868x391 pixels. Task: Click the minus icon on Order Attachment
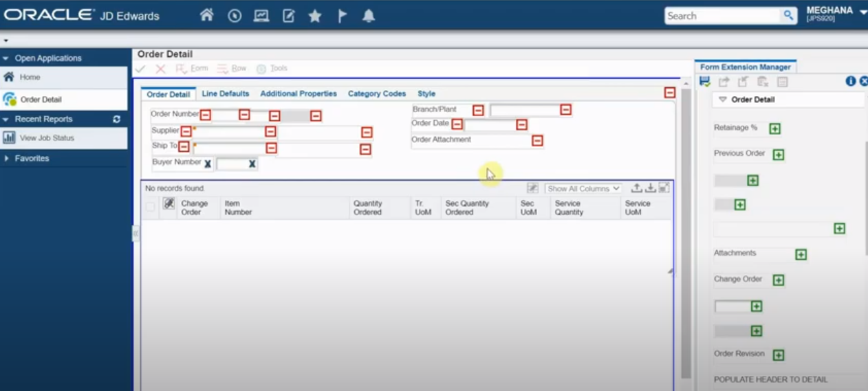click(x=537, y=140)
